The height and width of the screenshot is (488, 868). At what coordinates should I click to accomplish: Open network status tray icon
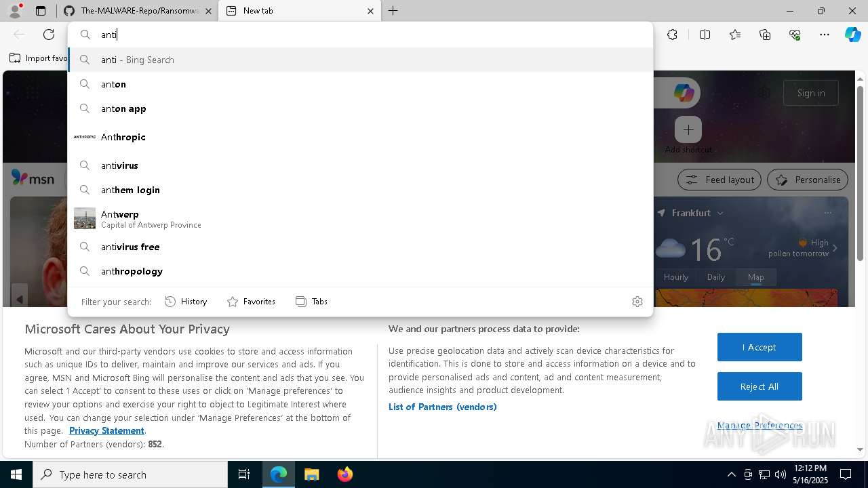[764, 474]
